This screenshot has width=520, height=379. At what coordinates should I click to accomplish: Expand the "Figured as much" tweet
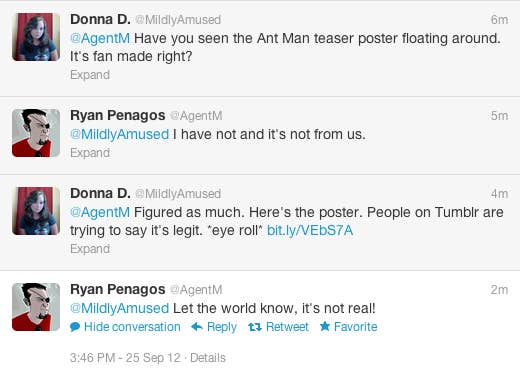coord(90,249)
